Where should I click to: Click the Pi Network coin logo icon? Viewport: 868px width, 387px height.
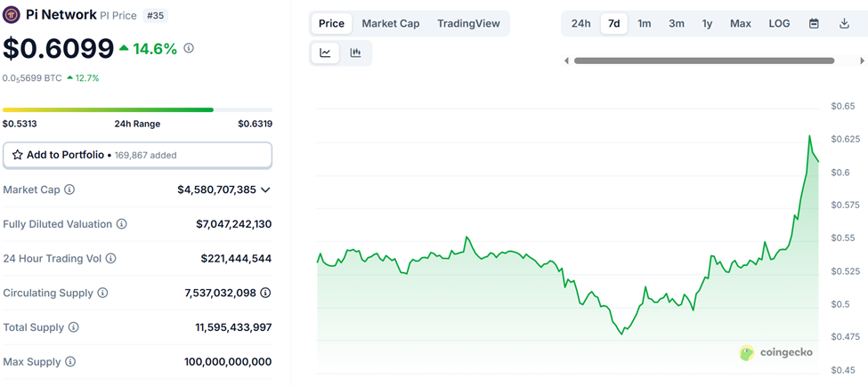pyautogui.click(x=12, y=15)
